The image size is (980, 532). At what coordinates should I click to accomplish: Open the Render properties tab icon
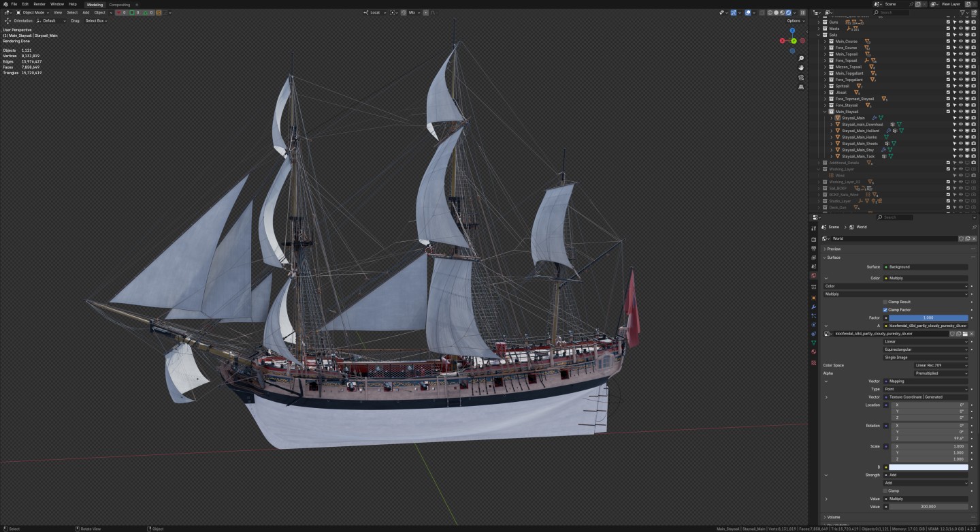point(813,240)
